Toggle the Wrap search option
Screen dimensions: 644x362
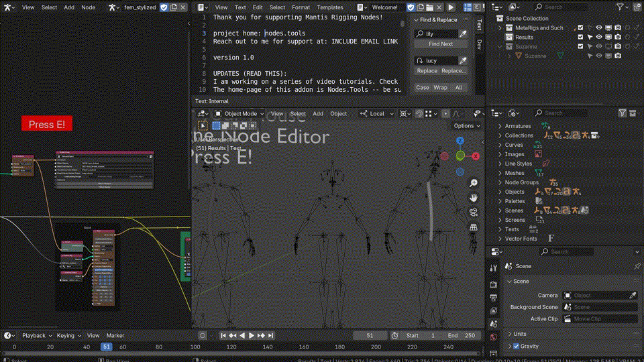440,87
